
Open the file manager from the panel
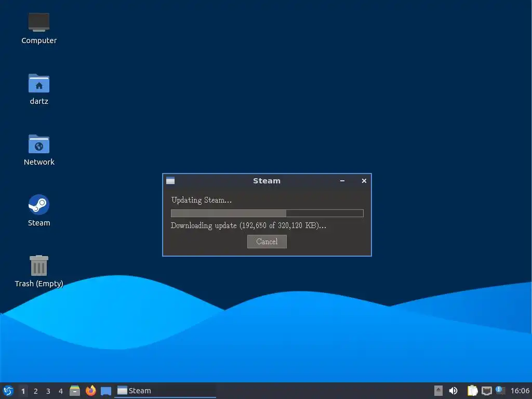pyautogui.click(x=75, y=391)
